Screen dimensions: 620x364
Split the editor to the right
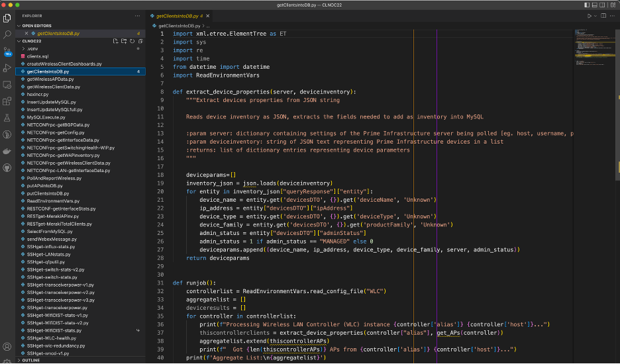click(x=603, y=16)
